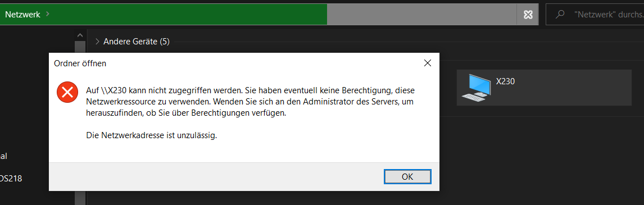Stop loading with the address bar X icon

(528, 15)
